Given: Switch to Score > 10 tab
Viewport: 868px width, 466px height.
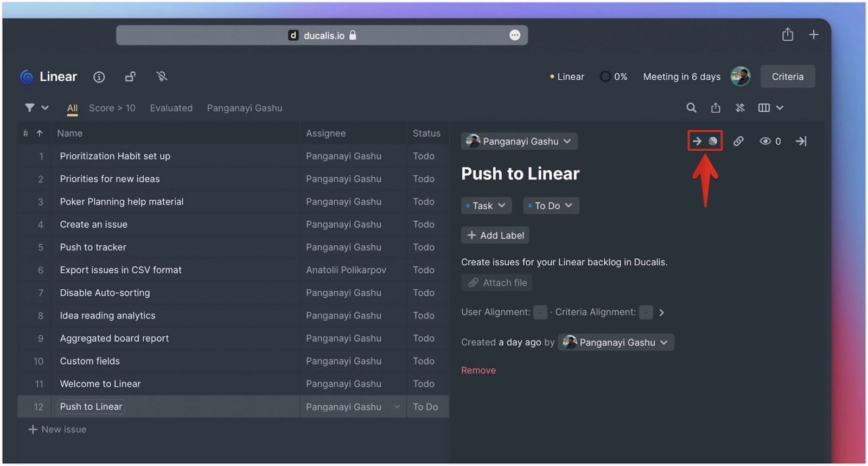Looking at the screenshot, I should tap(112, 108).
